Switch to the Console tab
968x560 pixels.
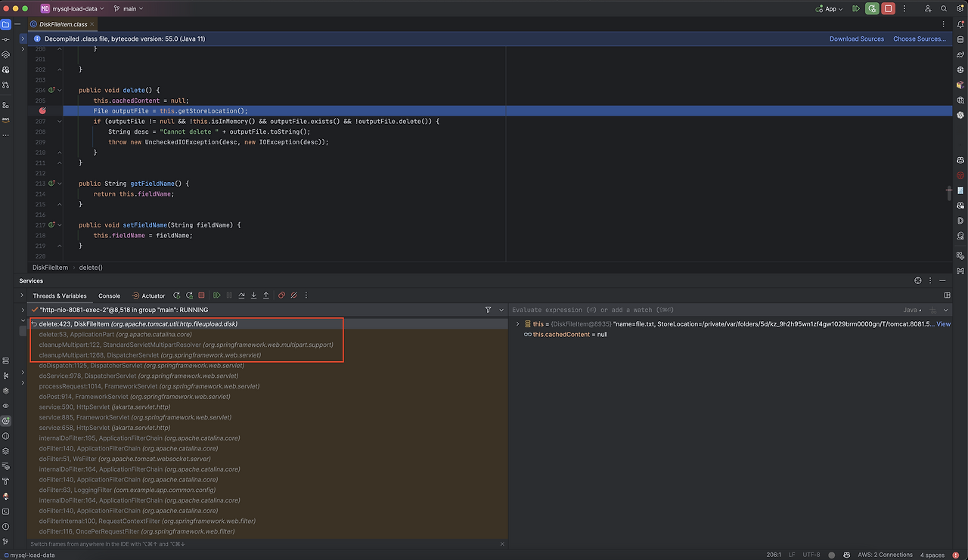click(109, 295)
